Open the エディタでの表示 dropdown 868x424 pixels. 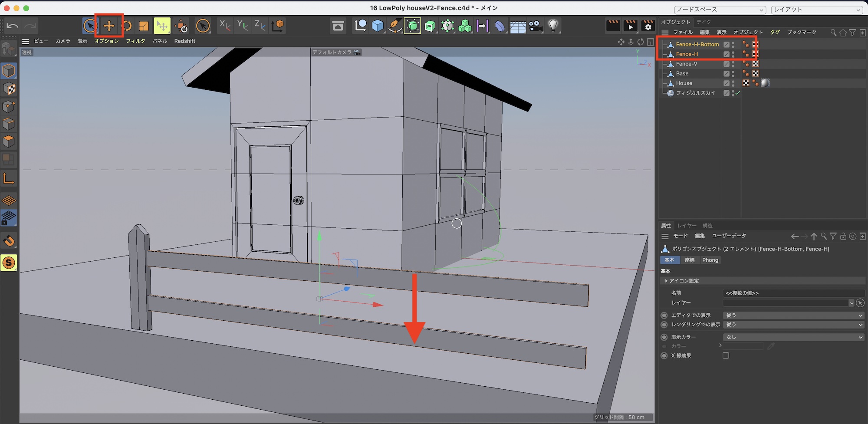click(x=793, y=316)
